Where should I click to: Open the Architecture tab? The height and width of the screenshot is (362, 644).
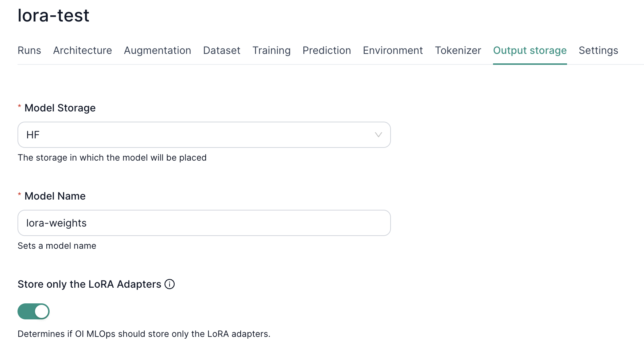82,51
